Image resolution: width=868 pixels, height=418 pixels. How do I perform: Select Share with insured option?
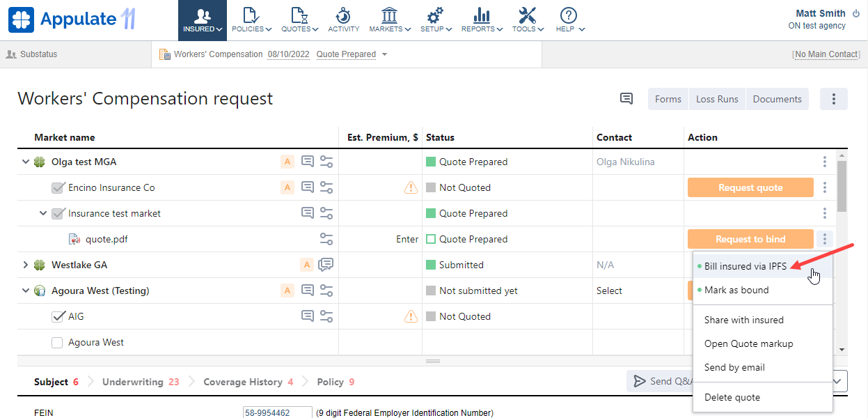(763, 320)
